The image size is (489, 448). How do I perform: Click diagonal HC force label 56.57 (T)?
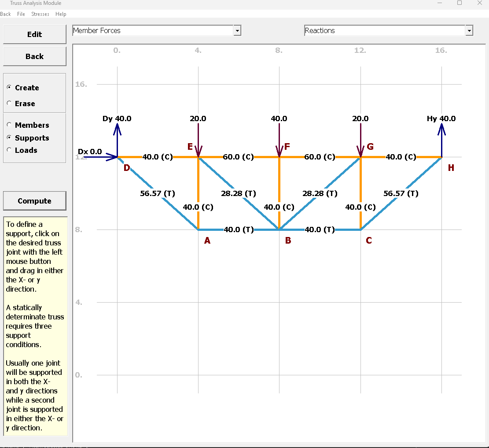[401, 193]
